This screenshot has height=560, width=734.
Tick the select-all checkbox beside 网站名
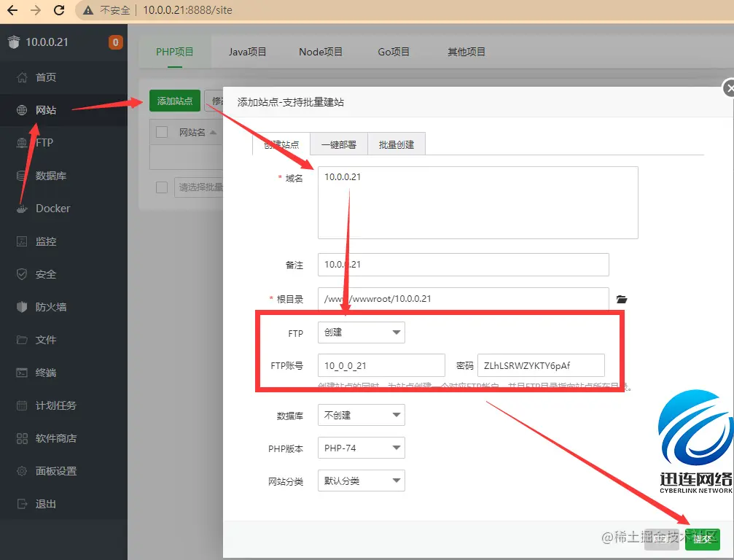point(162,132)
